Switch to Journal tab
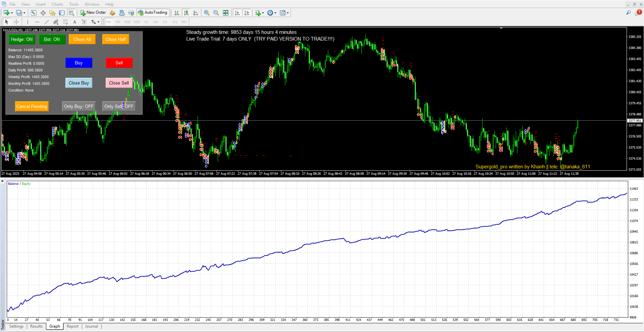Screen dimensions: 644x332 coord(91,326)
